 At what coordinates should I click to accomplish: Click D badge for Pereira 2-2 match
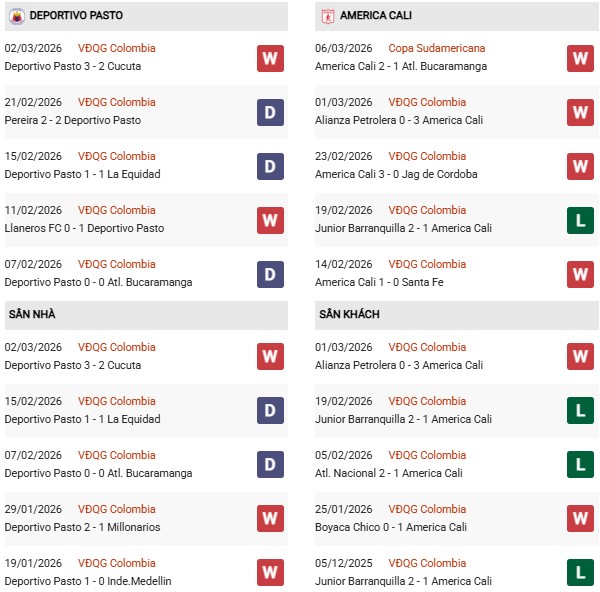coord(270,112)
